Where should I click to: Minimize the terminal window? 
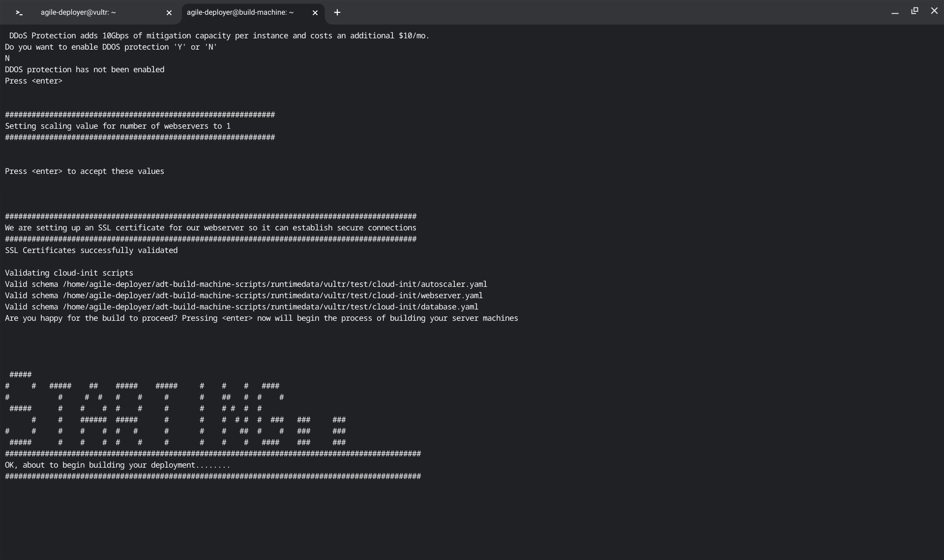pos(895,12)
